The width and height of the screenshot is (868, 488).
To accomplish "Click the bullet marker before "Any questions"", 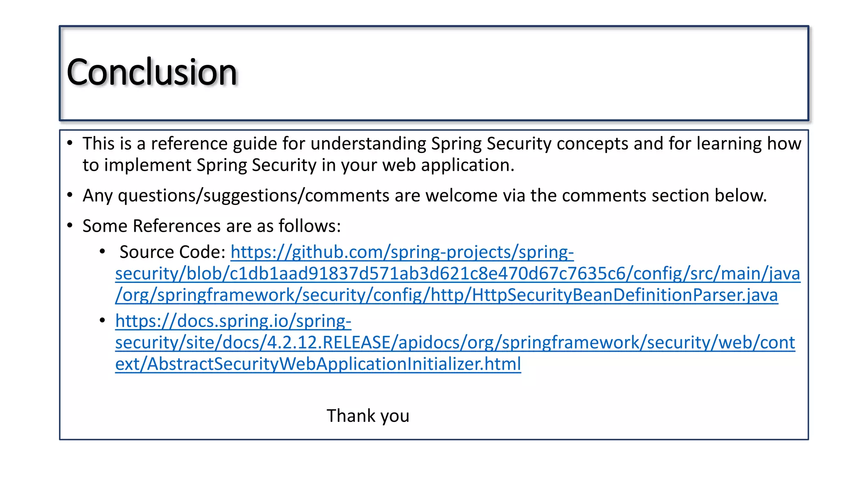I will (70, 195).
